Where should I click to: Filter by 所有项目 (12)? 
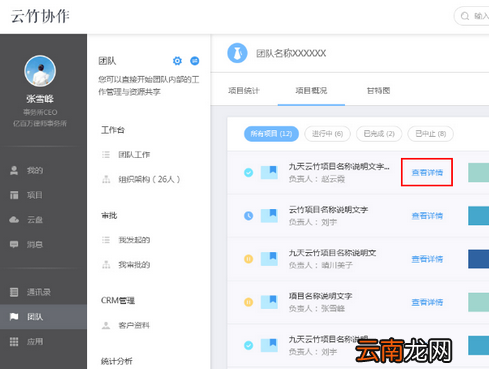click(271, 134)
